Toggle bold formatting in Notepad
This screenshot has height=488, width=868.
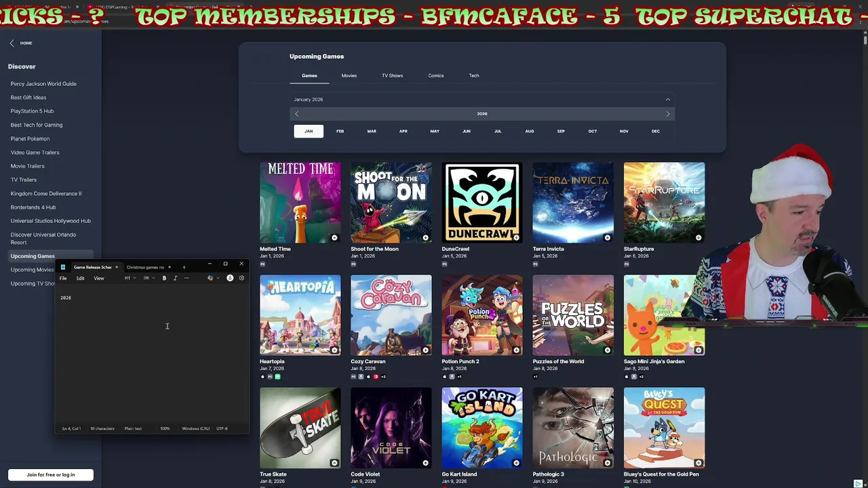coord(164,278)
